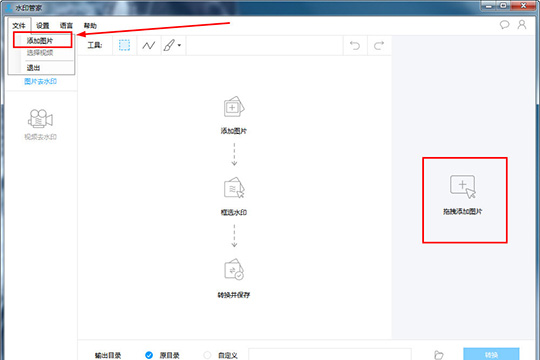Click the center 添加图片 label
Screen dimensions: 540x360
234,131
